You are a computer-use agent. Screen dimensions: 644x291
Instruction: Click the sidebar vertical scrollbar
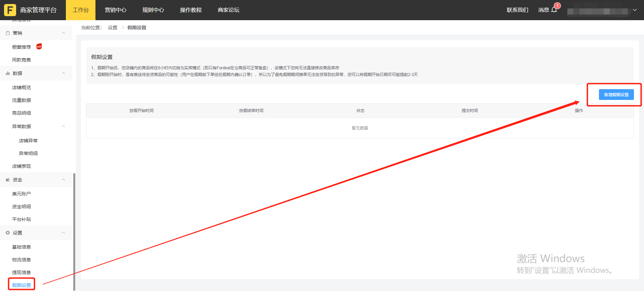[74, 231]
